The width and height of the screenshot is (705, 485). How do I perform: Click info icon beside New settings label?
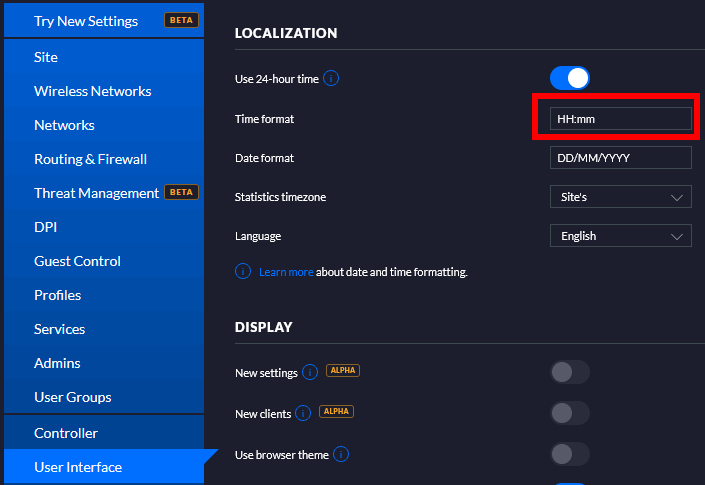point(310,372)
